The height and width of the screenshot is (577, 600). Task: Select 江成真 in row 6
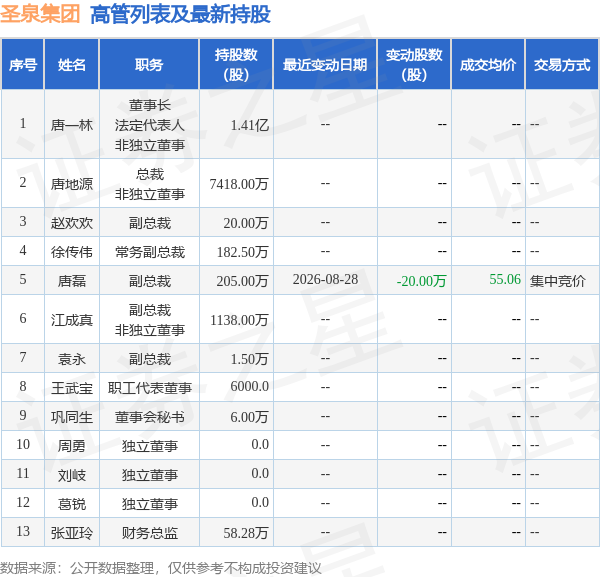pyautogui.click(x=72, y=320)
